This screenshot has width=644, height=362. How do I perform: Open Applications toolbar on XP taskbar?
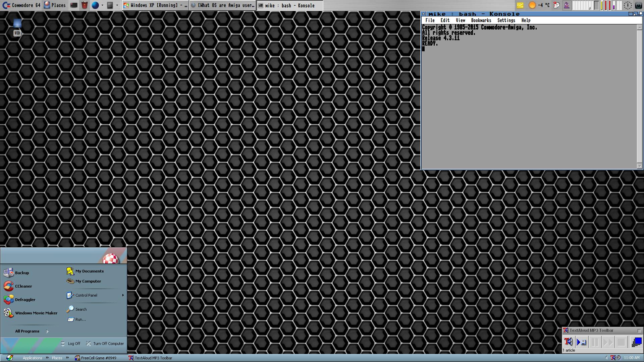(33, 358)
